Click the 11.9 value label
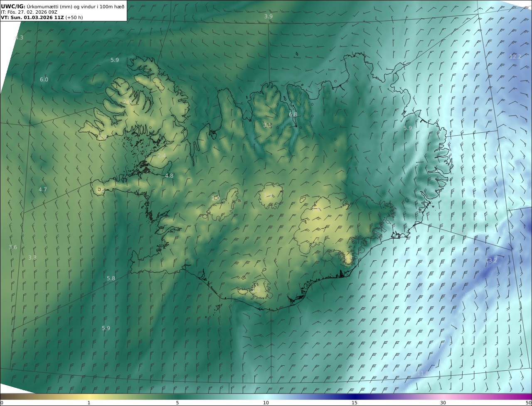 point(423,374)
